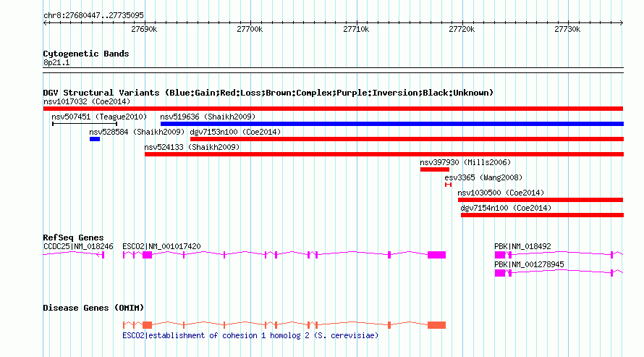Open the esv3365 (Wang2008) label
This screenshot has height=357, width=644.
[x=483, y=177]
